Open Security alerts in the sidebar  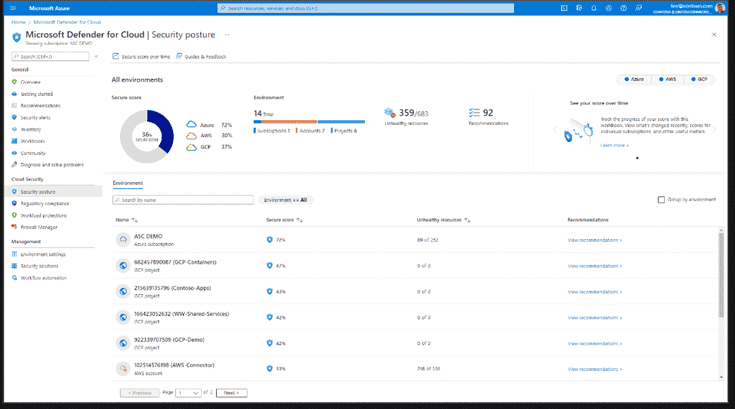(35, 118)
